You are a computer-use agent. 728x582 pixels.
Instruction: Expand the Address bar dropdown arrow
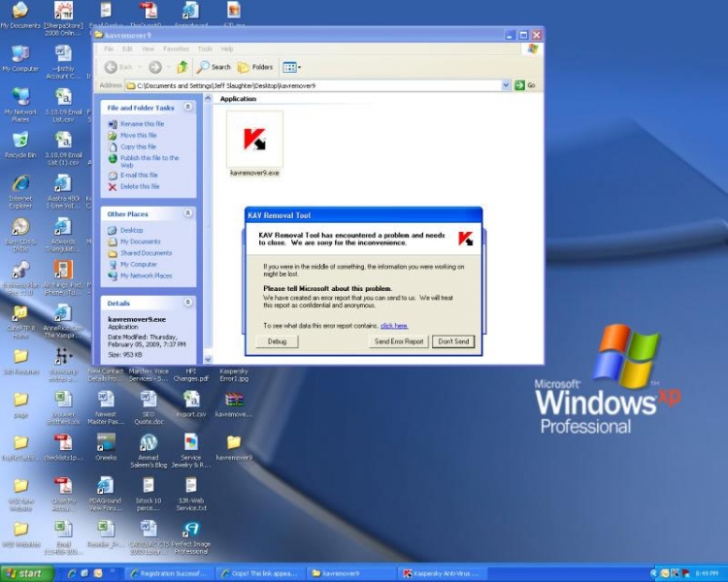pyautogui.click(x=506, y=85)
